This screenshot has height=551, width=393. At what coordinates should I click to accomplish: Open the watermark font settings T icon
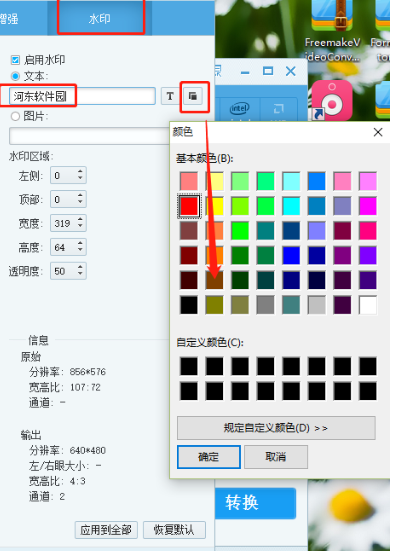pos(170,96)
